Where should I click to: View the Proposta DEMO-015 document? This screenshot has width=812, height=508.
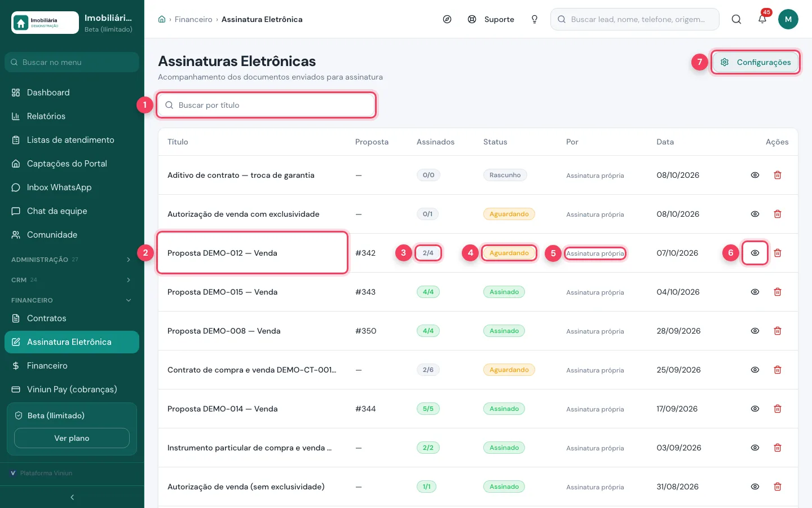[755, 292]
